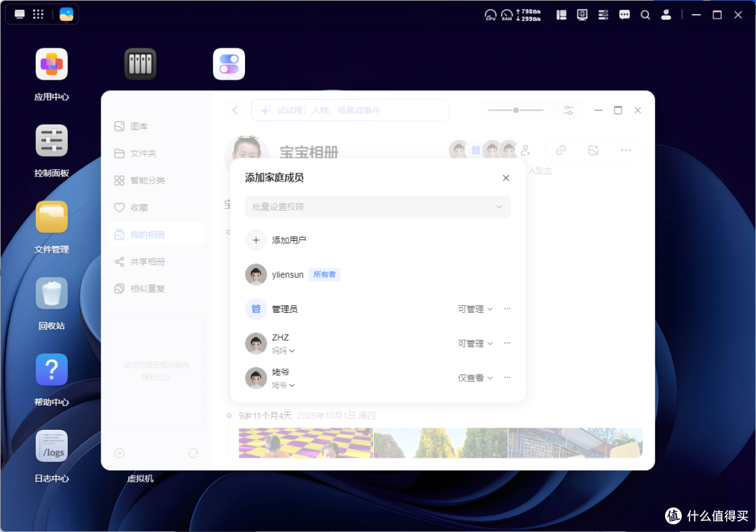The height and width of the screenshot is (532, 756).
Task: Open the album view filter settings icon
Action: pos(569,111)
